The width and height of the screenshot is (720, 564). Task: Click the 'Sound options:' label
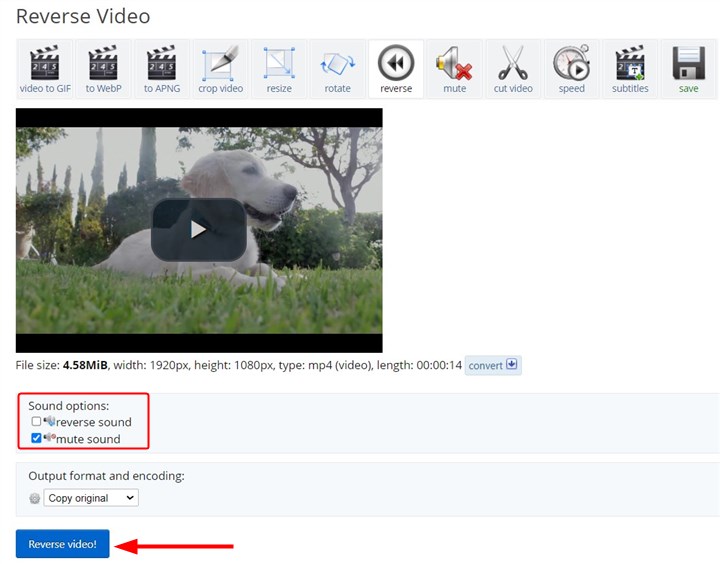(69, 406)
